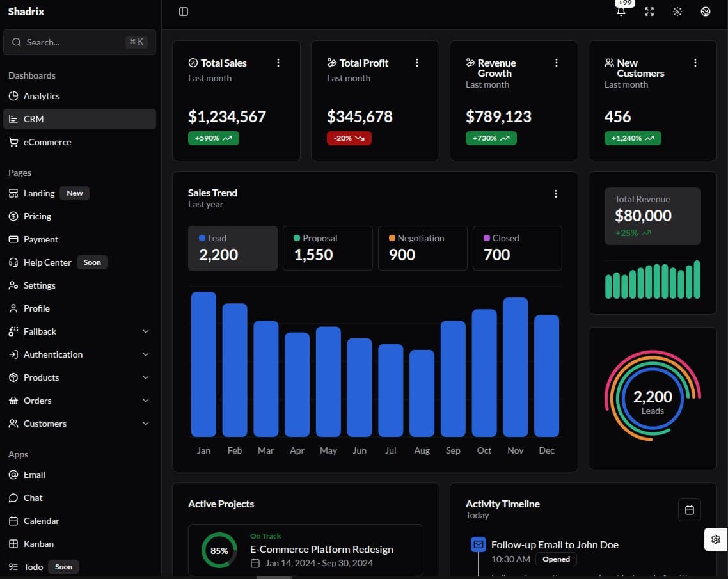Click the Shadrix logo text
This screenshot has height=579, width=728.
point(26,12)
